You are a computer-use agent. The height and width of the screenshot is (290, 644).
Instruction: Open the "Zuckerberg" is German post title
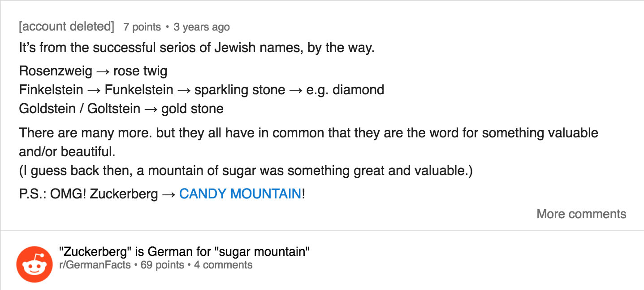(184, 251)
